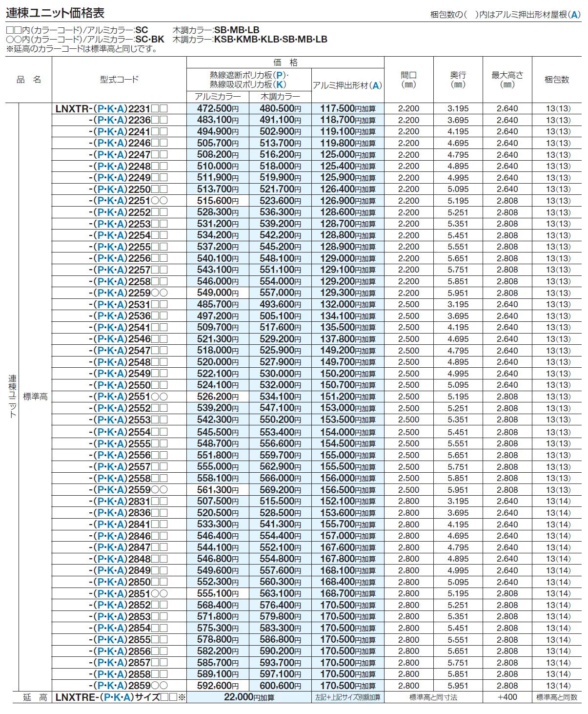Click the surcharge 153,600円加算
588x714 pixels.
348,513
